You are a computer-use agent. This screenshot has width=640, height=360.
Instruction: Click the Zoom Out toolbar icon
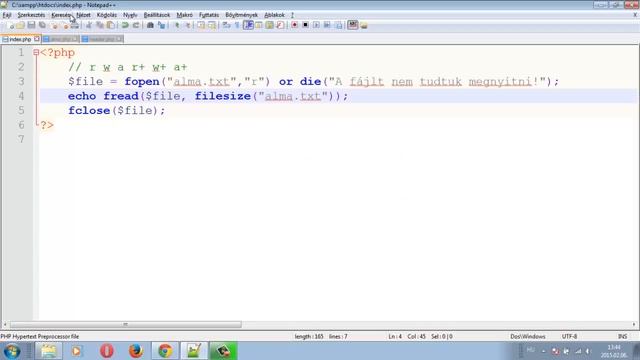[x=188, y=25]
